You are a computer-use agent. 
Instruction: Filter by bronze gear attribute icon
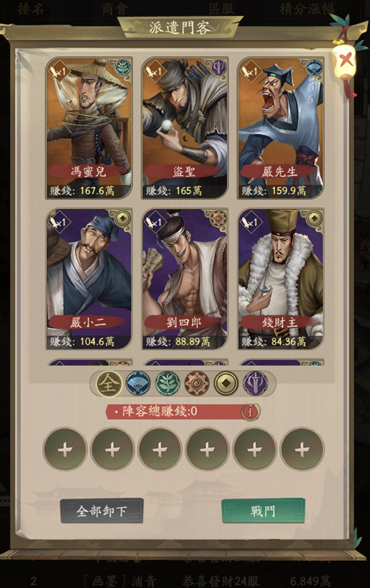pyautogui.click(x=197, y=384)
